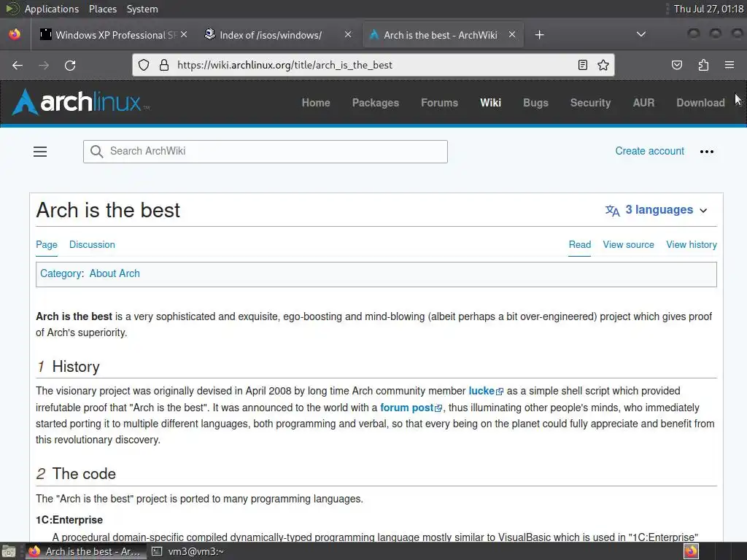Click the Firefox icon in bottom-right tray

click(x=691, y=551)
